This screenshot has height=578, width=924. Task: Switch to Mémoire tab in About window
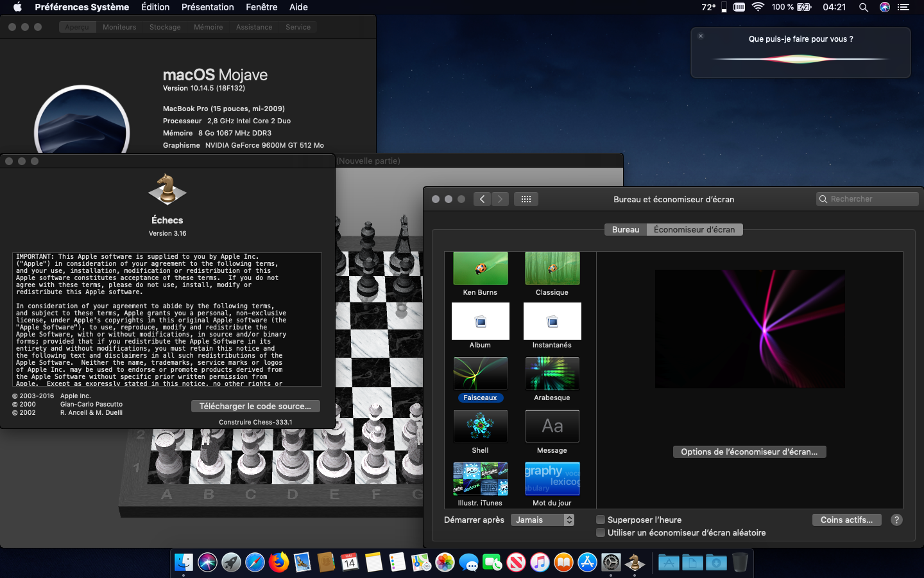pos(209,27)
